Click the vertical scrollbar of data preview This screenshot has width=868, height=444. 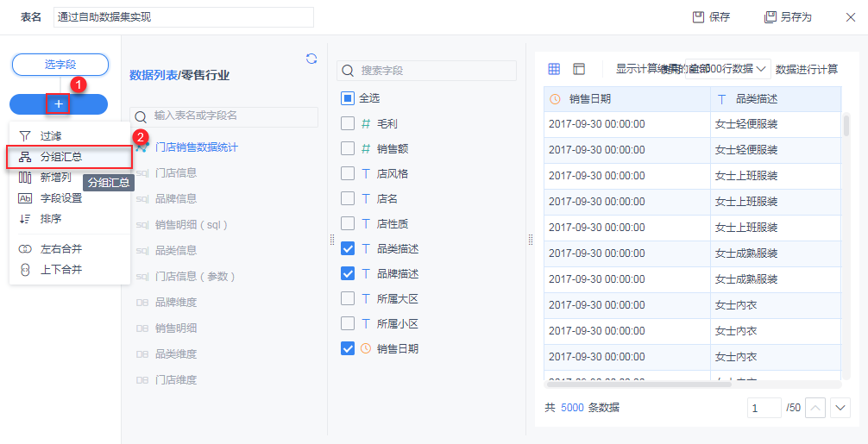(x=846, y=124)
